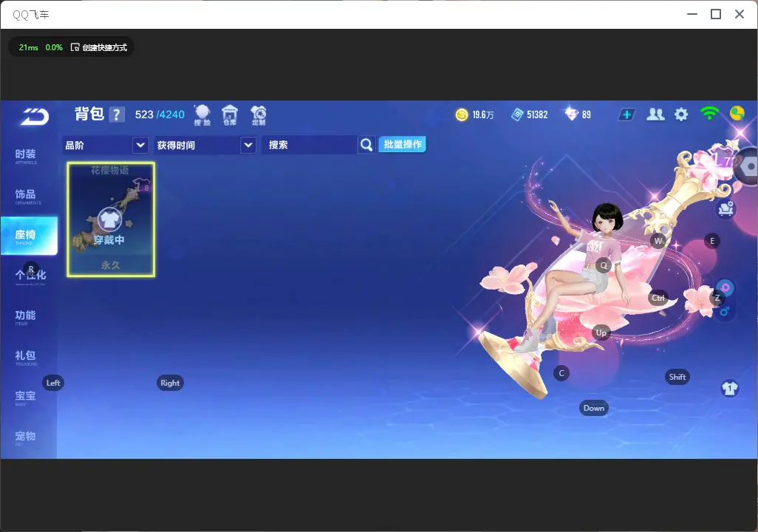The height and width of the screenshot is (532, 758).
Task: Open the friends icon
Action: tap(655, 115)
